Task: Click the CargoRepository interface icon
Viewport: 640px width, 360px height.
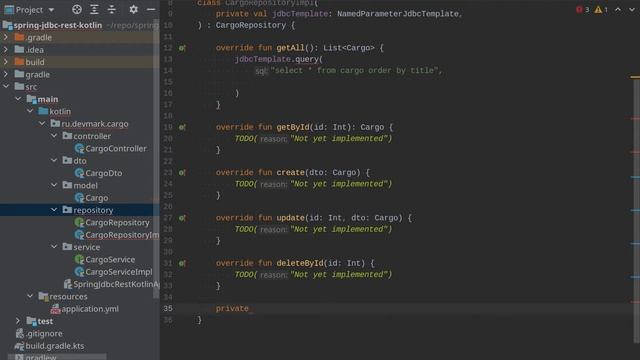Action: pyautogui.click(x=80, y=222)
